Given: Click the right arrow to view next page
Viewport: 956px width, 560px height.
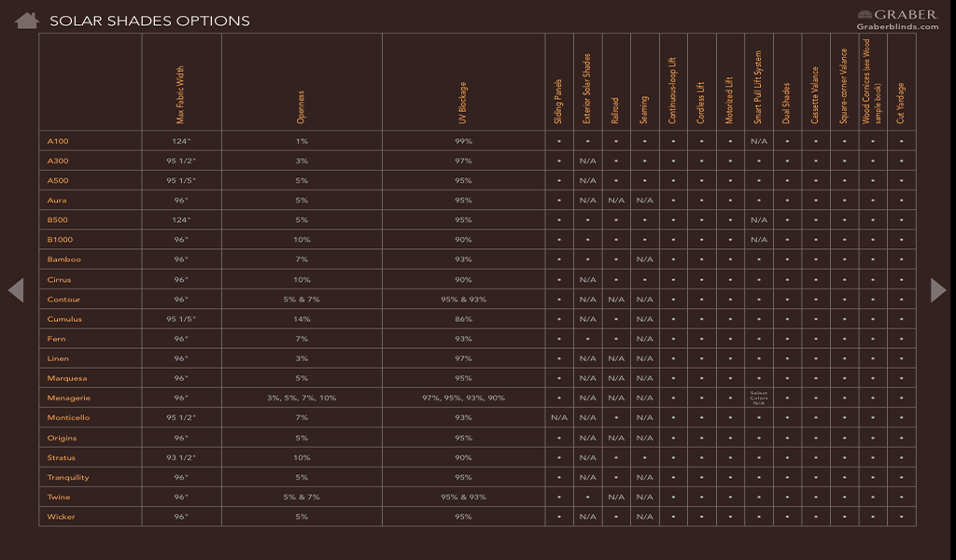Looking at the screenshot, I should click(x=938, y=289).
